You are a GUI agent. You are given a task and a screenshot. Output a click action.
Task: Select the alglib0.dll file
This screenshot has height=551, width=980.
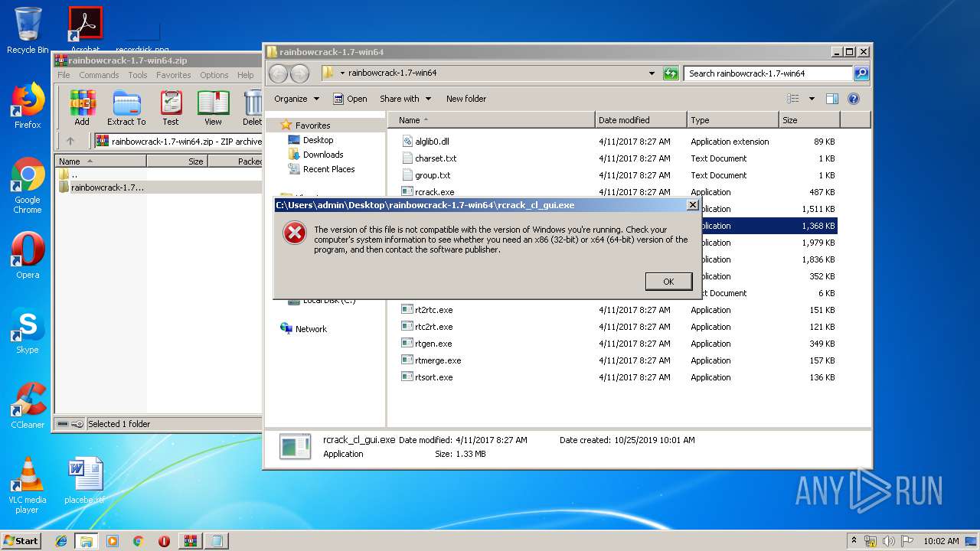(x=425, y=142)
